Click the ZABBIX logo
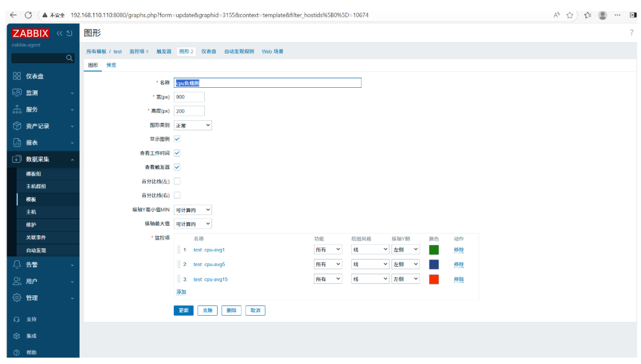This screenshot has height=364, width=641. pyautogui.click(x=31, y=34)
